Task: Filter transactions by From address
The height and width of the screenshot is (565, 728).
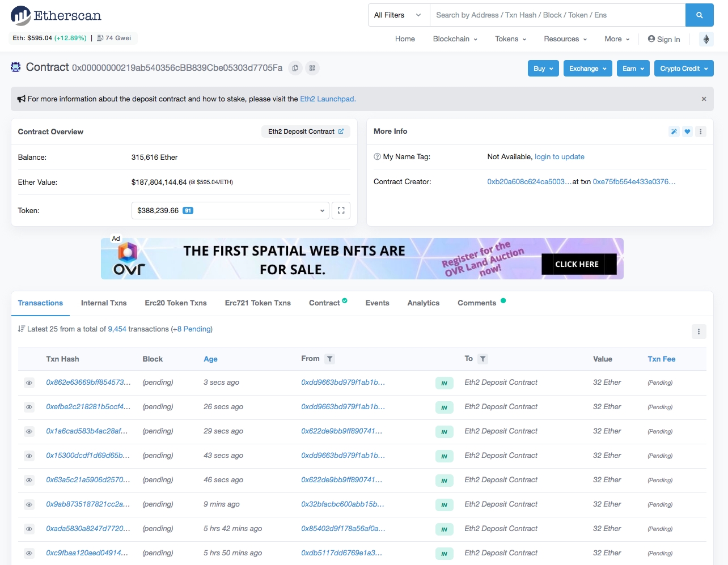Action: (329, 359)
